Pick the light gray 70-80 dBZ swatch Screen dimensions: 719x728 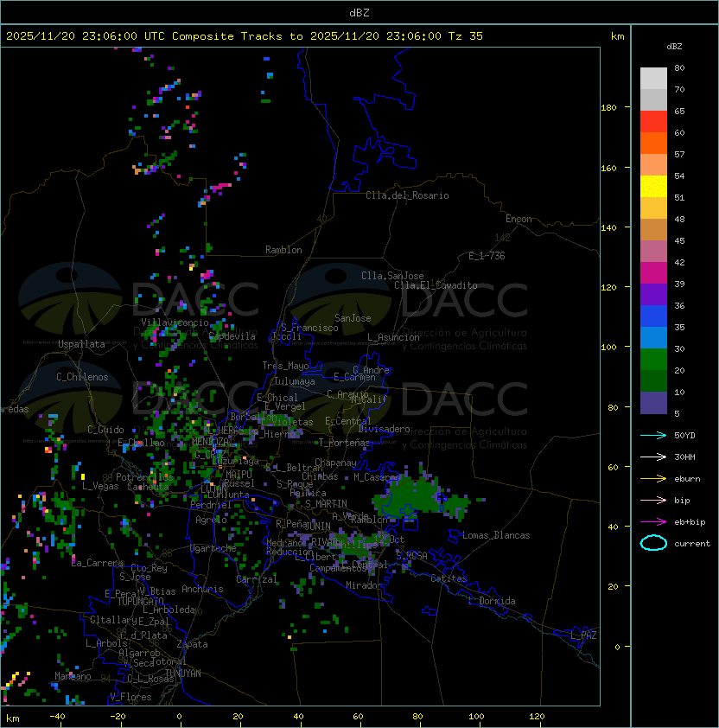coord(653,78)
